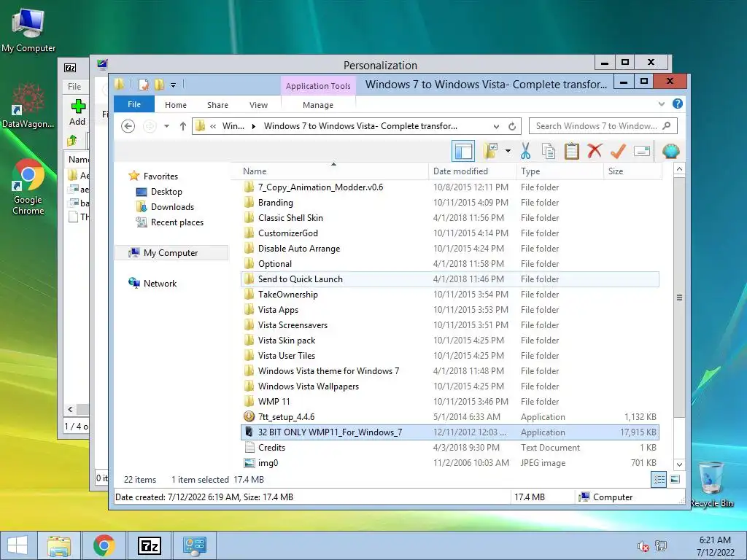Sort by the Date modified column header
This screenshot has width=747, height=560.
tap(472, 171)
